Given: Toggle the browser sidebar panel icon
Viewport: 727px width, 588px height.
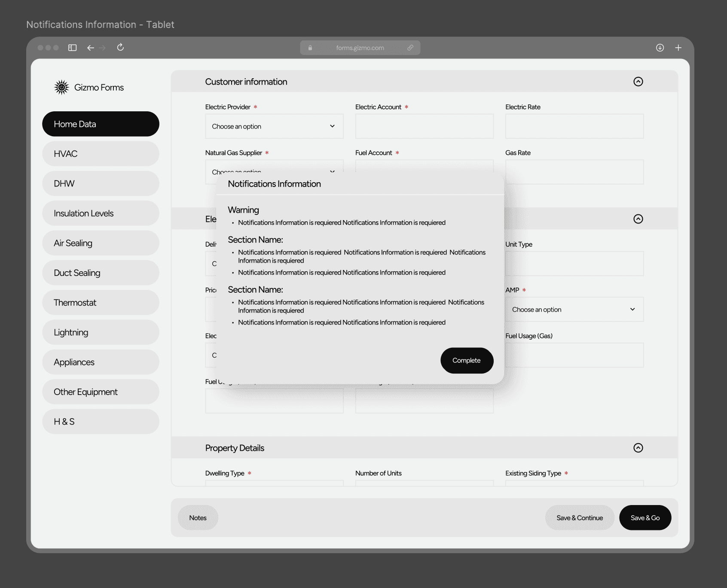Looking at the screenshot, I should [72, 48].
